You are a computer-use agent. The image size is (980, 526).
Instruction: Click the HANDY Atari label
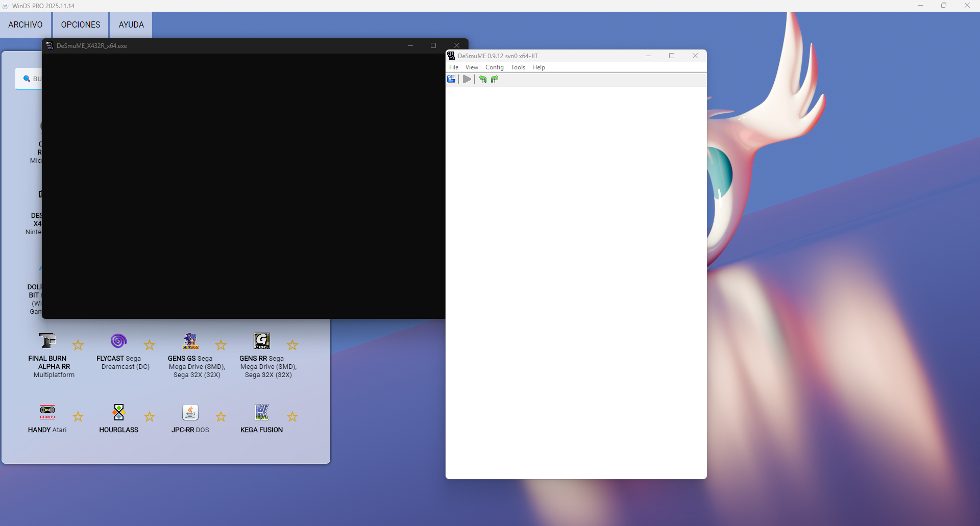47,430
